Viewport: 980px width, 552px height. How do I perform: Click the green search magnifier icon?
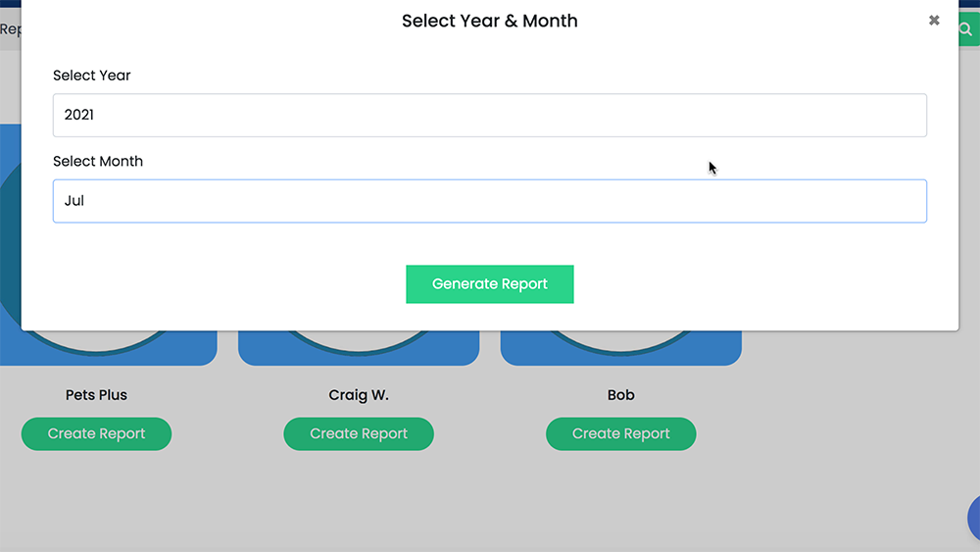point(968,28)
